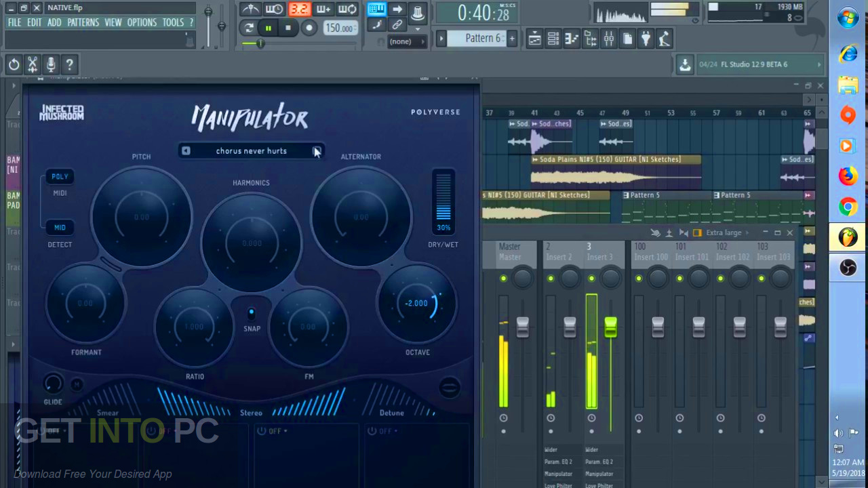Toggle Master track green mute light

pyautogui.click(x=503, y=279)
